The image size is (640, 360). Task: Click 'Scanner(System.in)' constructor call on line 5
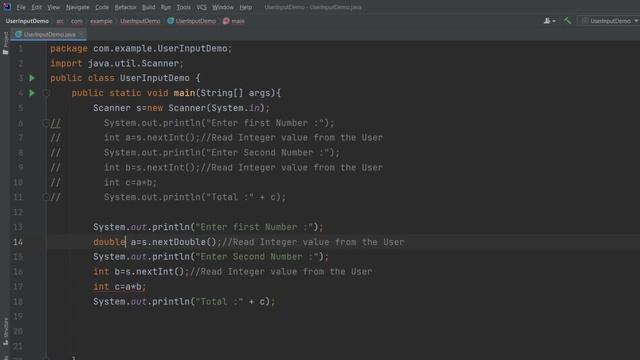(216, 108)
